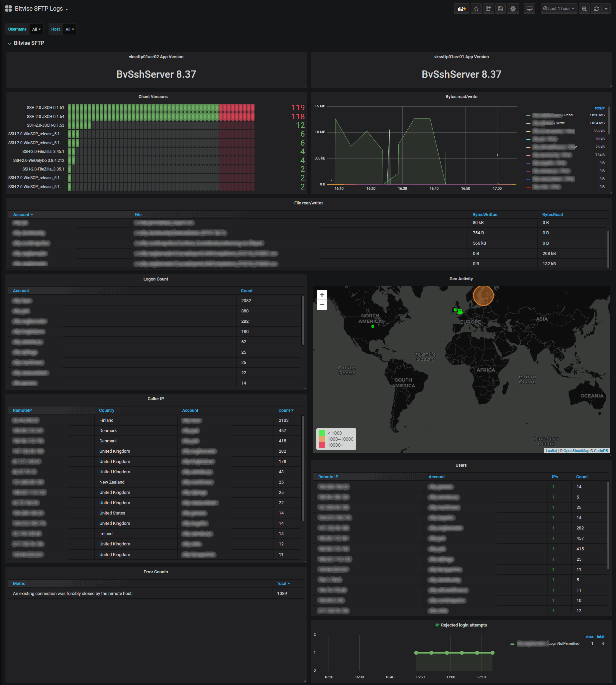Star the Bitvise SFTP Logs dashboard
Image resolution: width=616 pixels, height=685 pixels.
[x=476, y=9]
